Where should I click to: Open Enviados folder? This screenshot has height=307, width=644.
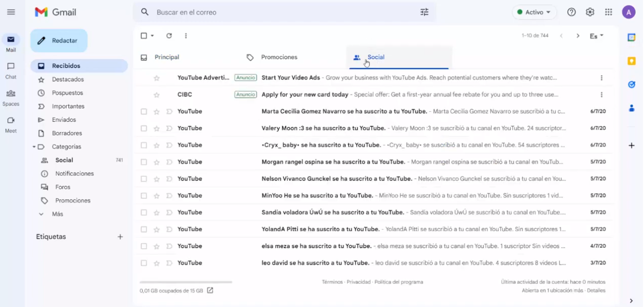(x=64, y=120)
